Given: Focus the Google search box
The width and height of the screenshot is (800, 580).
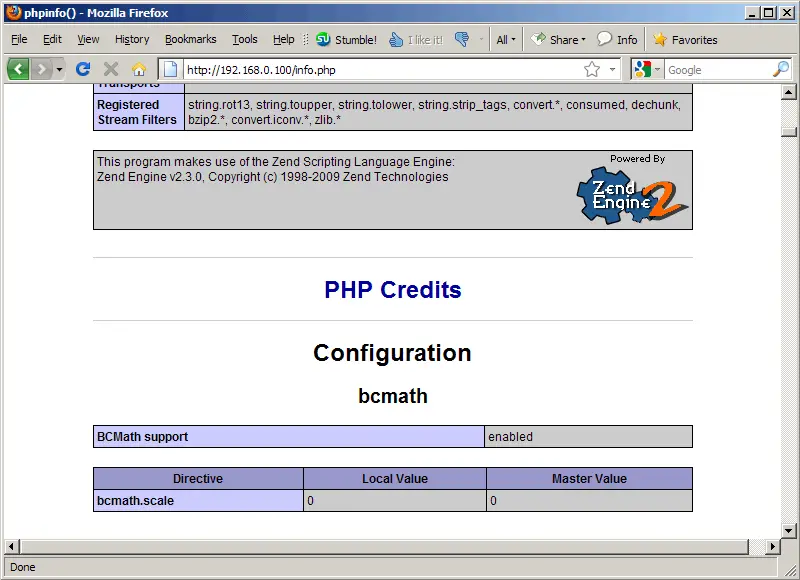Looking at the screenshot, I should pos(717,70).
